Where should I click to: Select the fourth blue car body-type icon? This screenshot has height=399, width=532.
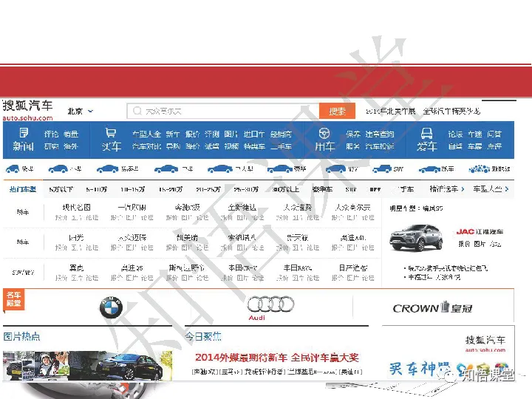point(166,168)
